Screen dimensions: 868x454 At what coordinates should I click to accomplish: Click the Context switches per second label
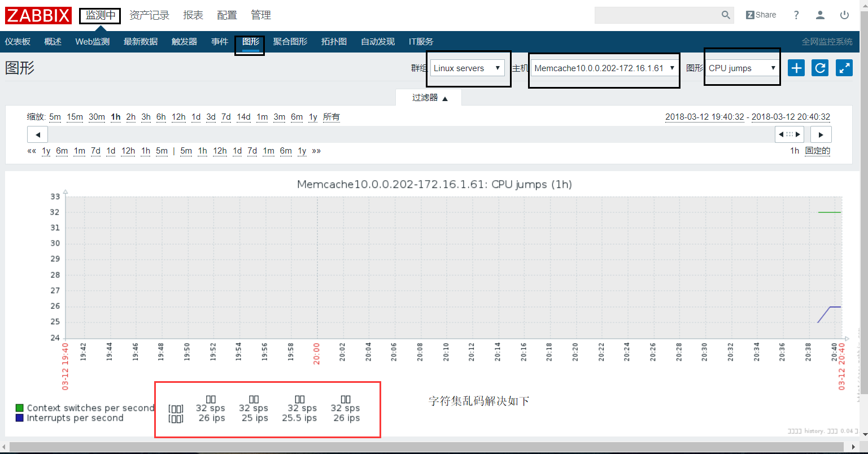point(90,408)
